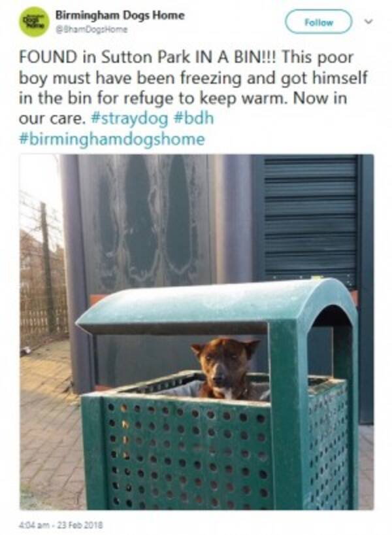
Task: Open the dog in bin photo
Action: point(197,332)
